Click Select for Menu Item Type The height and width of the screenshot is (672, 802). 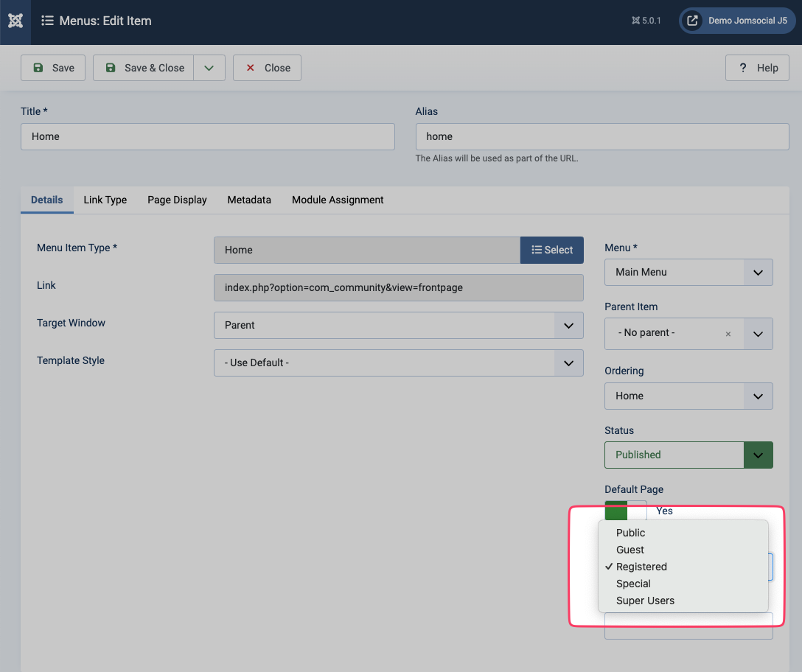click(551, 250)
